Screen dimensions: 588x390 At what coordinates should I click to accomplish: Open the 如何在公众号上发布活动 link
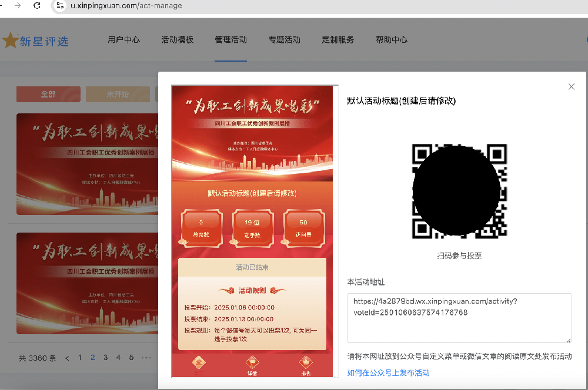point(388,373)
